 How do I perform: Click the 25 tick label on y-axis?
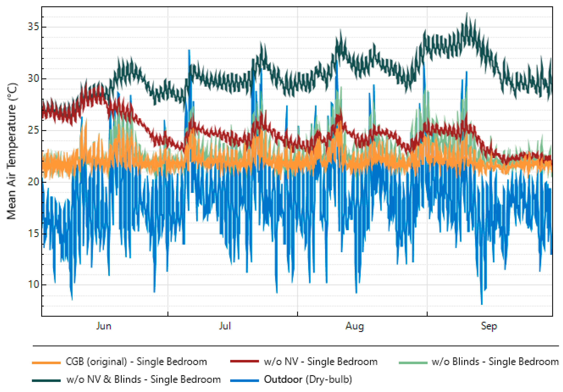pyautogui.click(x=33, y=130)
